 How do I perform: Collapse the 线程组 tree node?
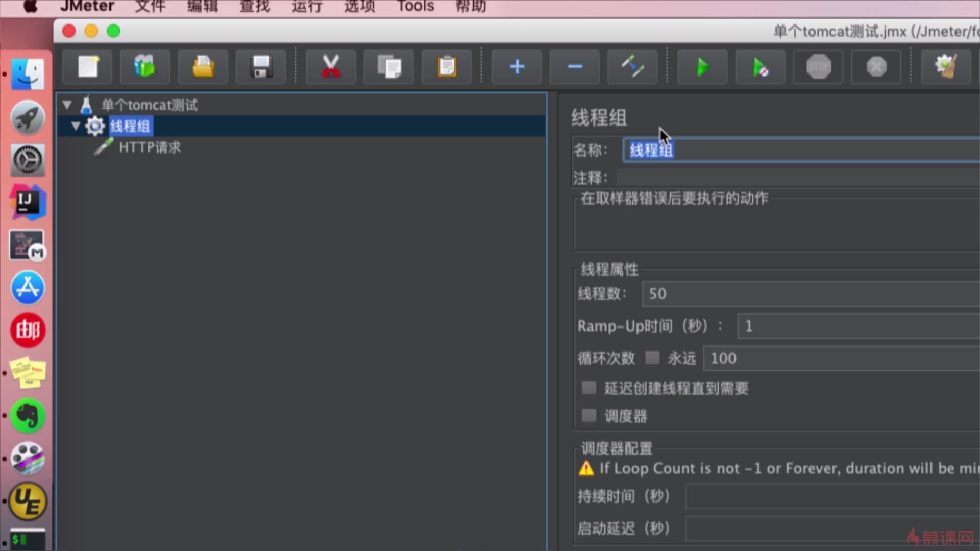click(76, 126)
